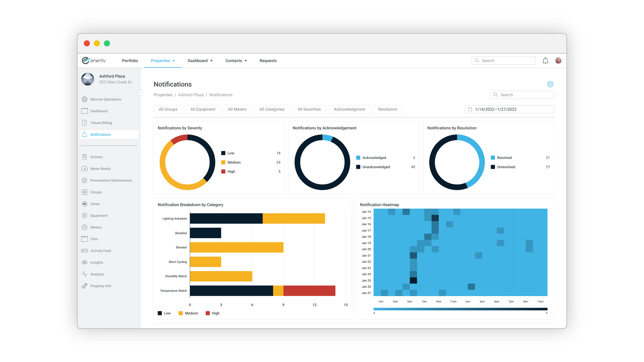Open the Analysis pulse icon
Image resolution: width=644 pixels, height=362 pixels.
click(84, 274)
